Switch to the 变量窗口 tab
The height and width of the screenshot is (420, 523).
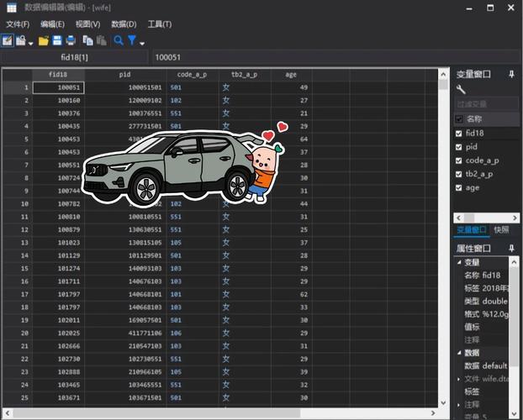472,229
